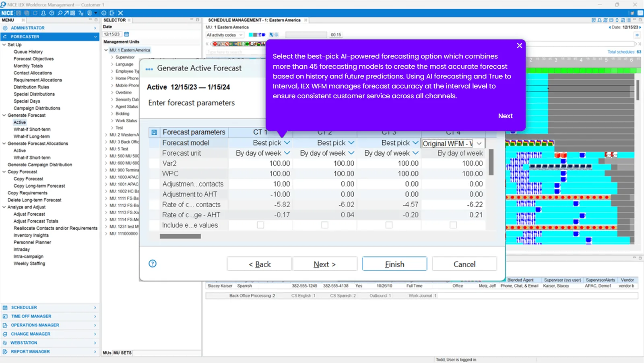Click the list view icon in Schedule Management toolbar
Viewport: 644px width, 363px height.
point(628,20)
